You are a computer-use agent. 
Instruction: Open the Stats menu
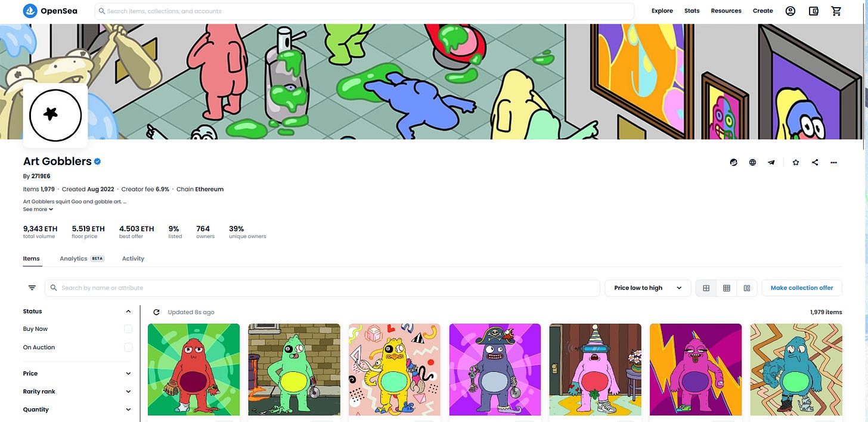(x=692, y=11)
